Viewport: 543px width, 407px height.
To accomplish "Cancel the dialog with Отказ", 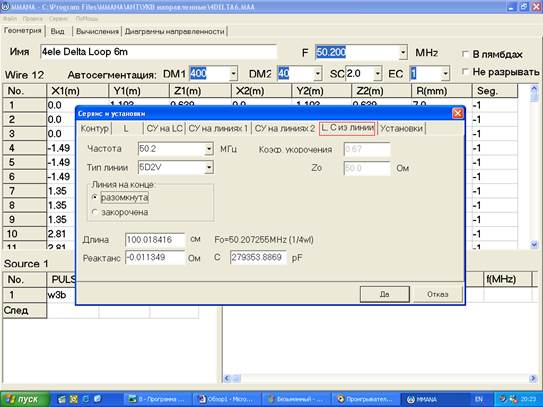I will point(437,294).
